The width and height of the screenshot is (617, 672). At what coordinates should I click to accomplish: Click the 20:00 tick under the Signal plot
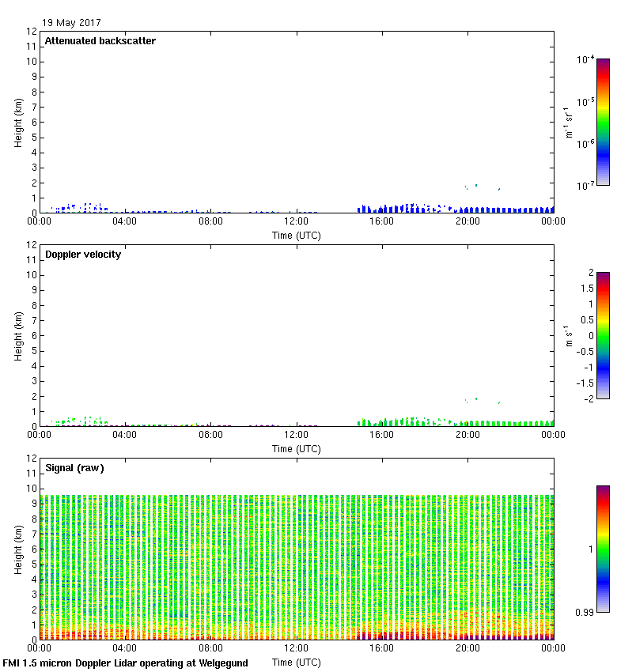click(467, 649)
